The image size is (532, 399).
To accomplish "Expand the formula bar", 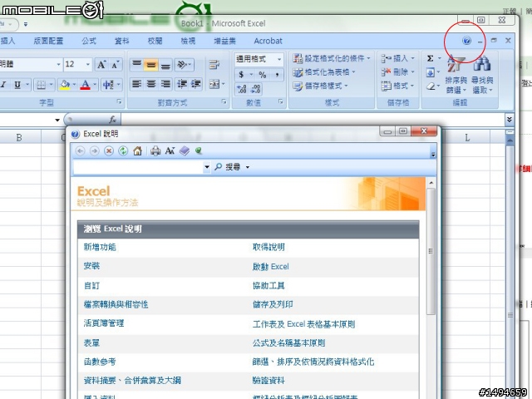I will click(x=509, y=120).
